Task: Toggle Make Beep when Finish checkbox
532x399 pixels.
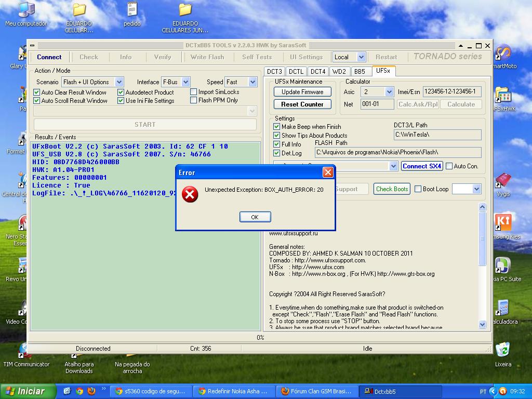Action: 276,127
